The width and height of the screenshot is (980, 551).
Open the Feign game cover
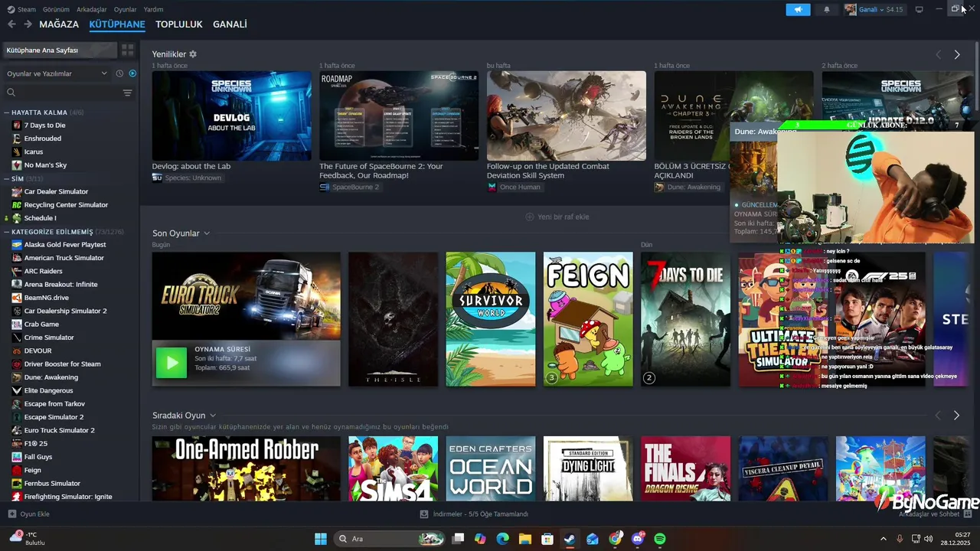[x=588, y=319]
